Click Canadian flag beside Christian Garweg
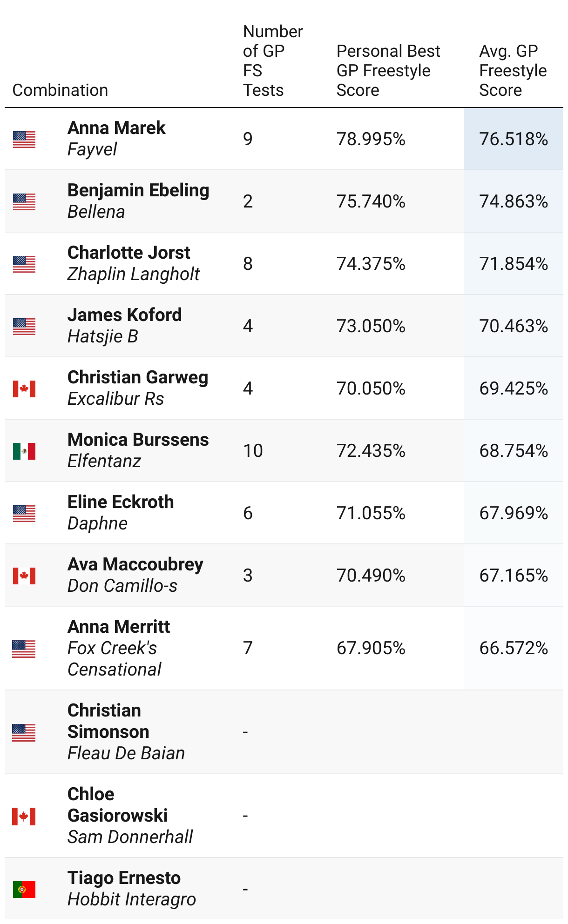Screen dimensions: 568x924 click(x=24, y=388)
